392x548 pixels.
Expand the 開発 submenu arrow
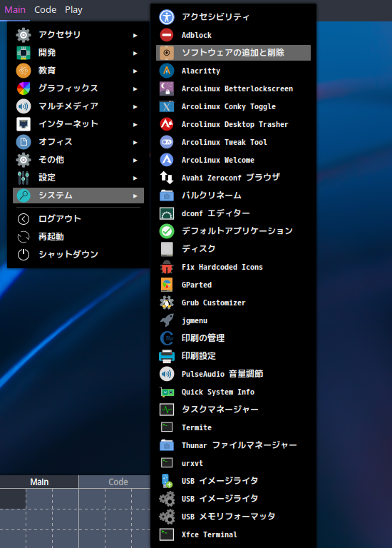[x=135, y=53]
